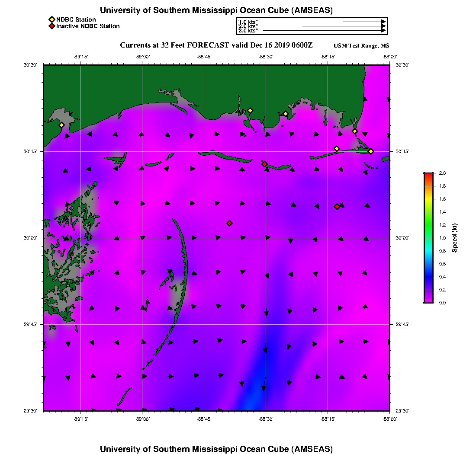Select the 1.0 kts arrow in scale box

click(x=363, y=21)
